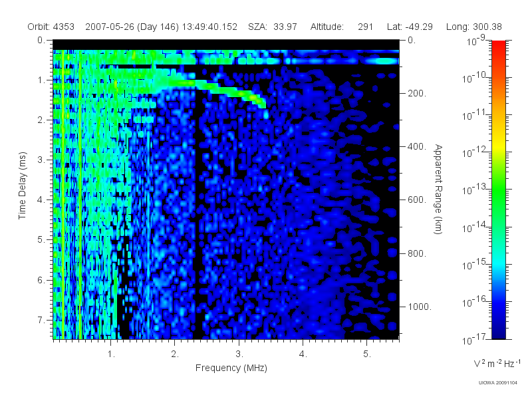Screen dimensions: 532x399
Task: Click the '10^-9' color scale label
Action: tap(476, 41)
